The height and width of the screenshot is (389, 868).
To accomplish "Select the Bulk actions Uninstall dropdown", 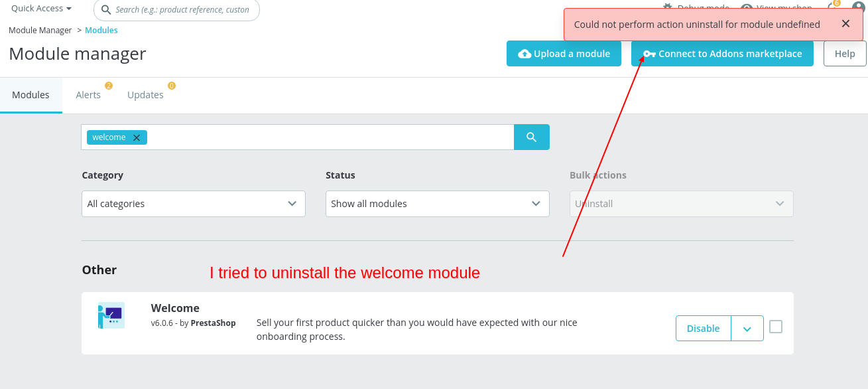I will pos(680,204).
